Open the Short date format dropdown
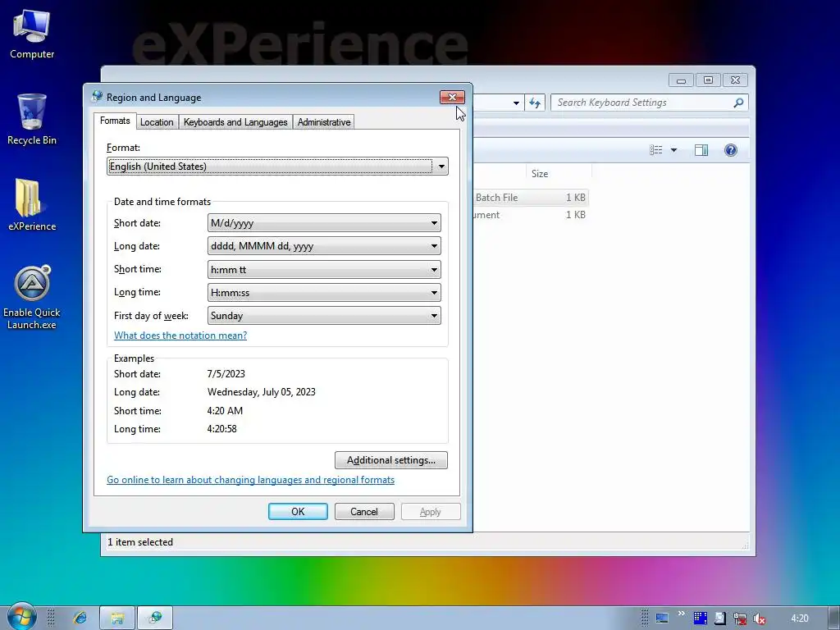The width and height of the screenshot is (840, 630). point(324,223)
